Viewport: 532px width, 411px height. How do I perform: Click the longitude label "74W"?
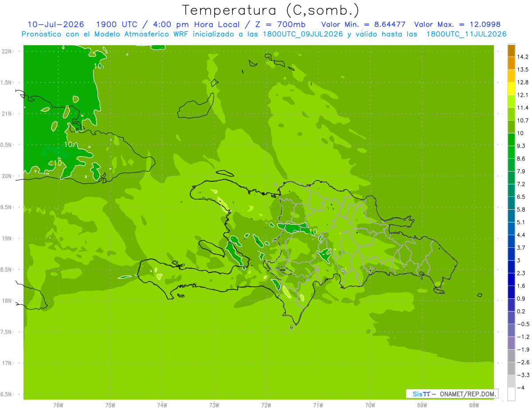pos(162,405)
